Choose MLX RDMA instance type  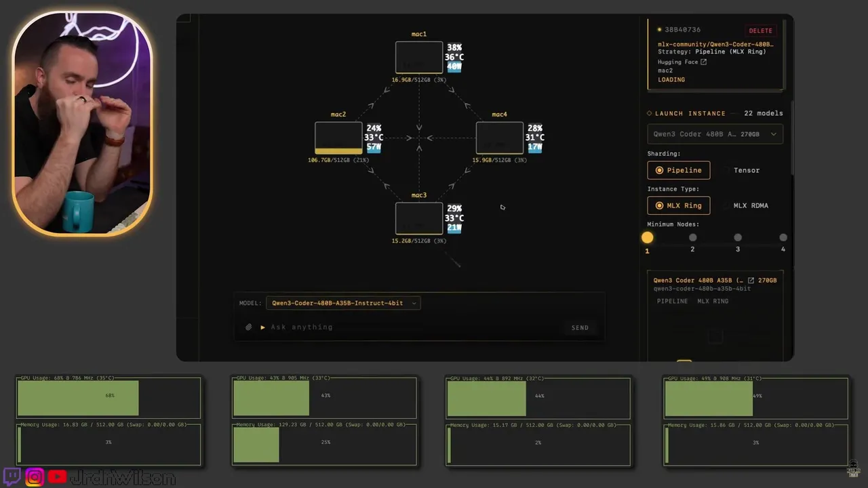pos(745,205)
